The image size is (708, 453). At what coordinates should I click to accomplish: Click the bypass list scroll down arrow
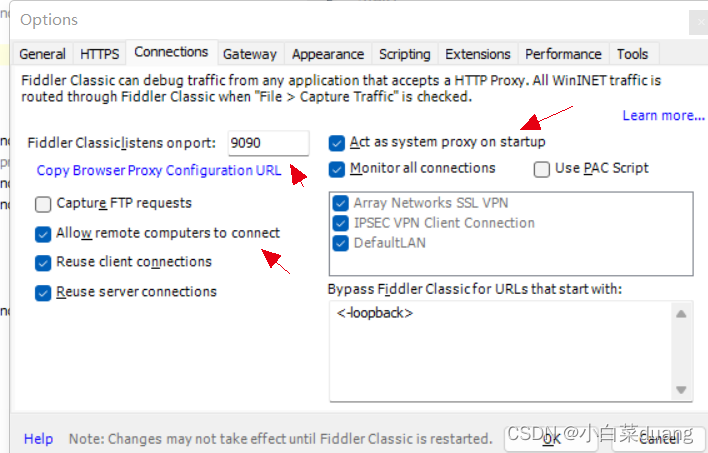point(681,389)
